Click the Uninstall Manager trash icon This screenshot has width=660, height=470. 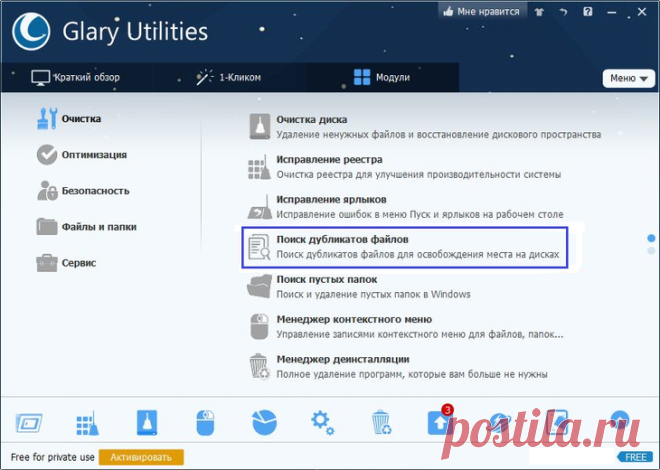point(259,366)
